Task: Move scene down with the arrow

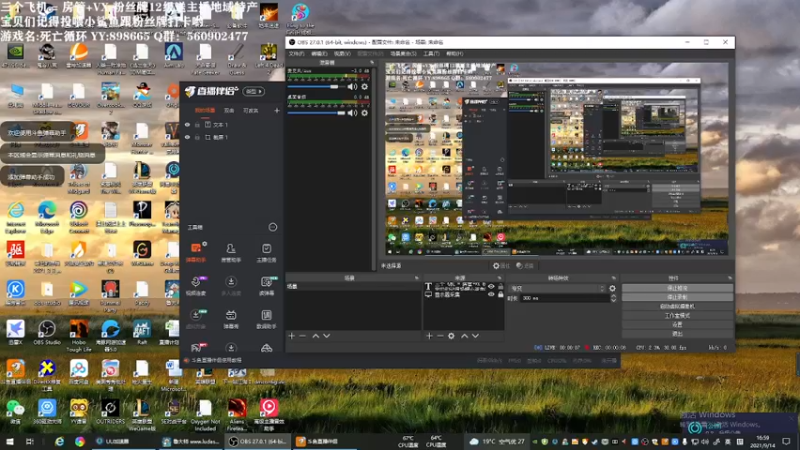Action: (x=327, y=336)
